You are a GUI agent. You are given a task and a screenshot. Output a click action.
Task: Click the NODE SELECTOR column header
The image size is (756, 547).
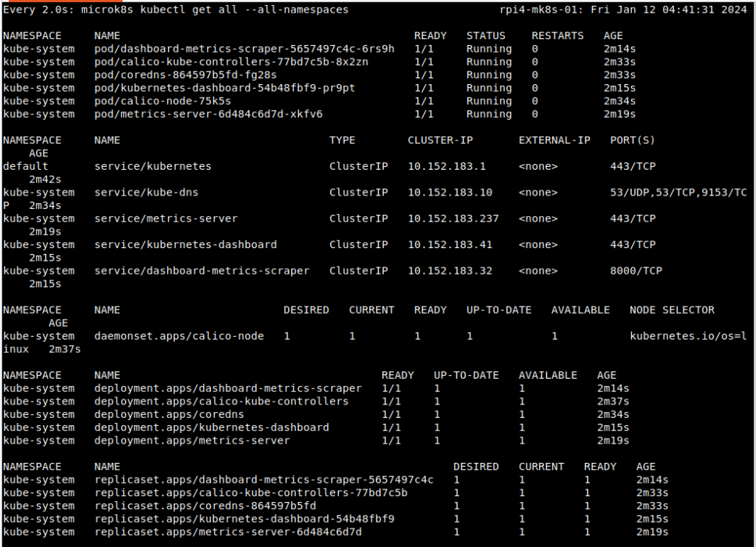[x=672, y=310]
